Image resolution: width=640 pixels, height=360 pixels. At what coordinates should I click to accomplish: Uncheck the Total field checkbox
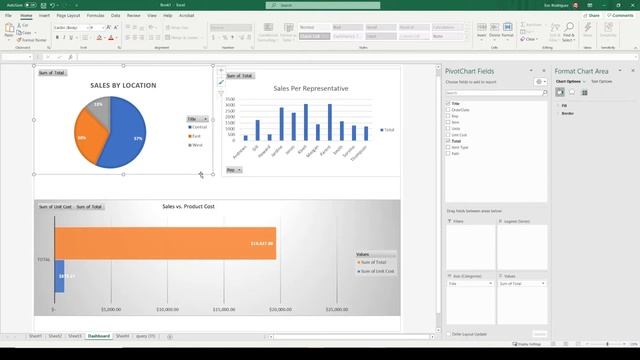pos(448,141)
